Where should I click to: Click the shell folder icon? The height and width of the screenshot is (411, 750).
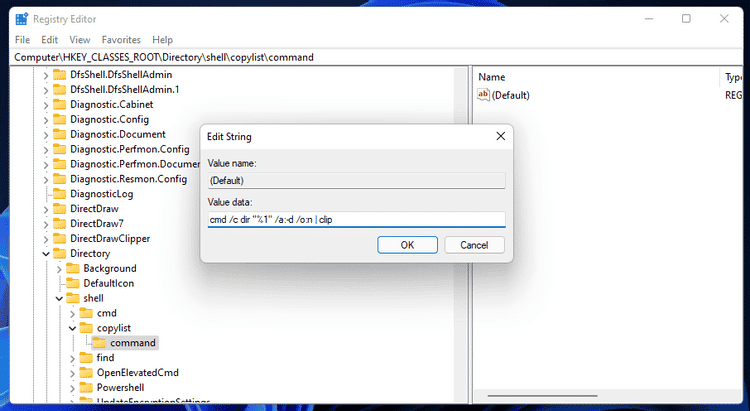pos(73,298)
